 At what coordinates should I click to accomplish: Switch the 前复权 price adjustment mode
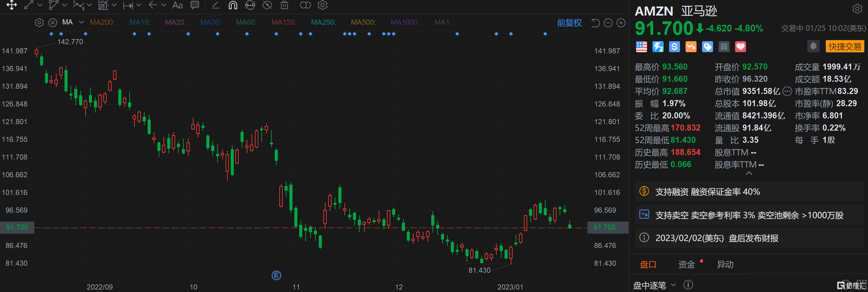[569, 23]
